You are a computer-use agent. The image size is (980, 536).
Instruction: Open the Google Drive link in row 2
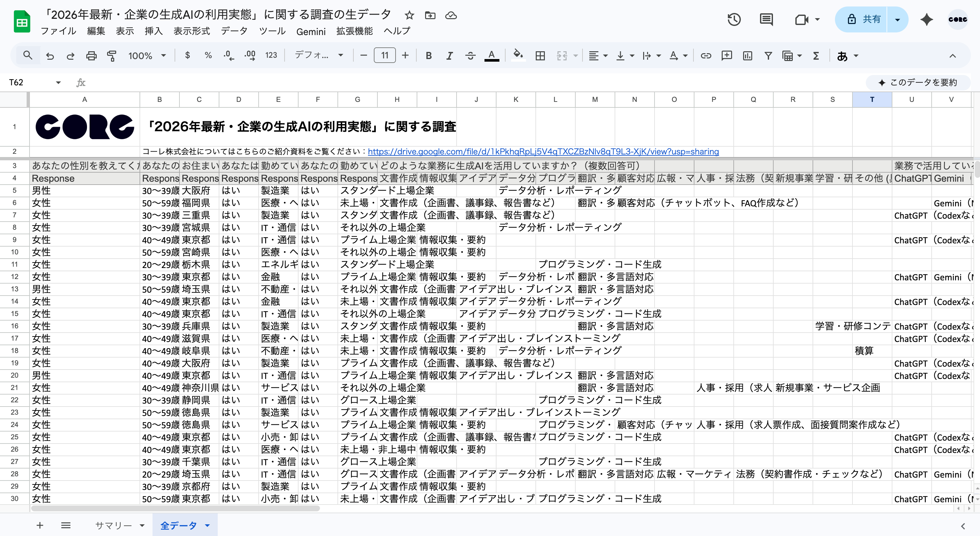543,152
